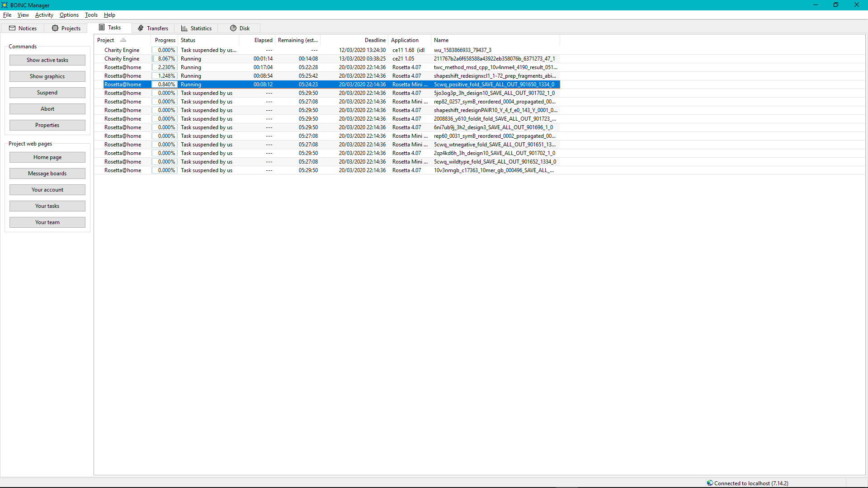
Task: Click the connection status icon in status bar
Action: (710, 483)
